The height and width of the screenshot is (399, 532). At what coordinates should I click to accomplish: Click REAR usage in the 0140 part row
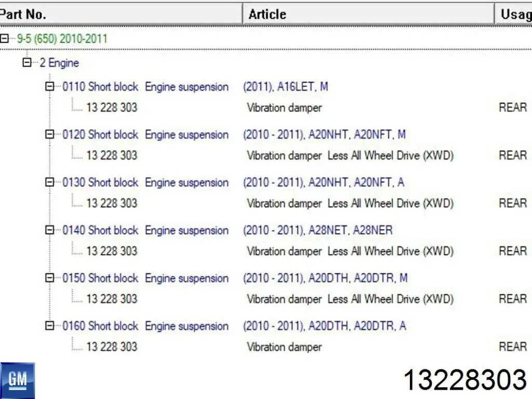click(513, 251)
